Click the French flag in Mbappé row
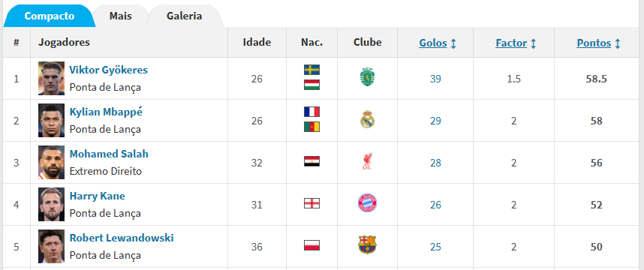 tap(311, 112)
